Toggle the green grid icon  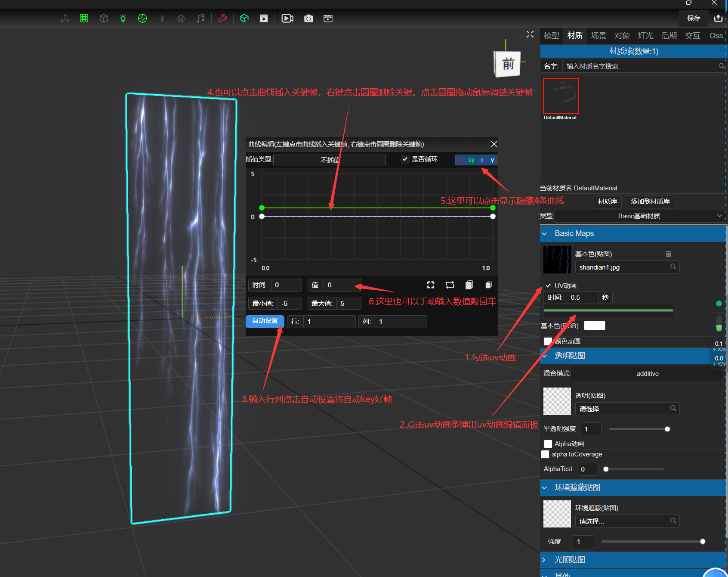[x=84, y=18]
